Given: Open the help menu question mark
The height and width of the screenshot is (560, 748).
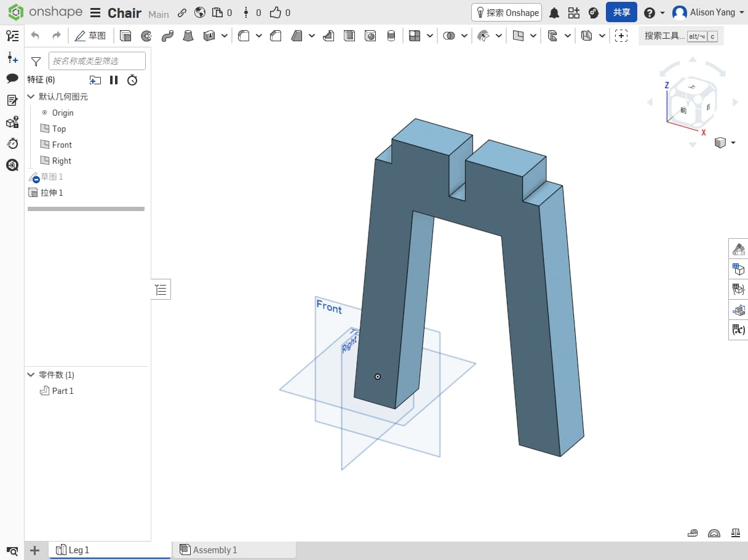Looking at the screenshot, I should coord(649,13).
